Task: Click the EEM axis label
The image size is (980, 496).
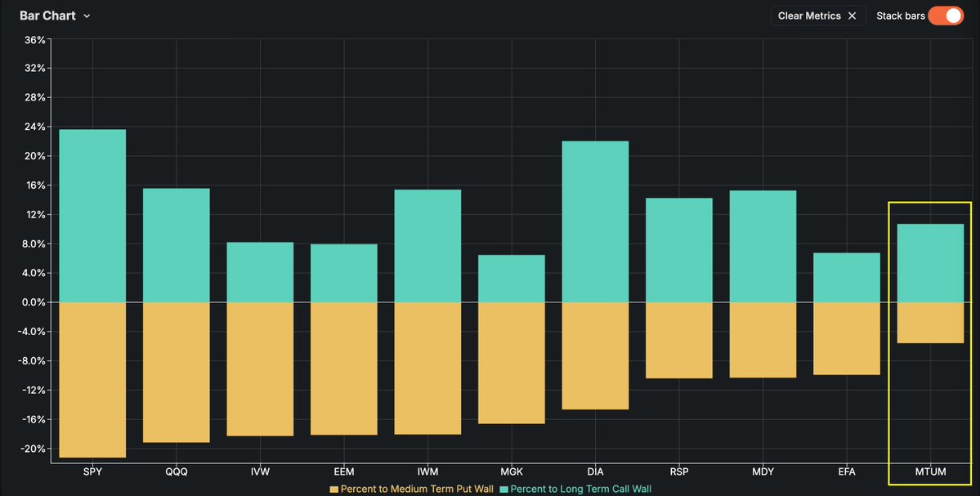Action: click(x=344, y=472)
